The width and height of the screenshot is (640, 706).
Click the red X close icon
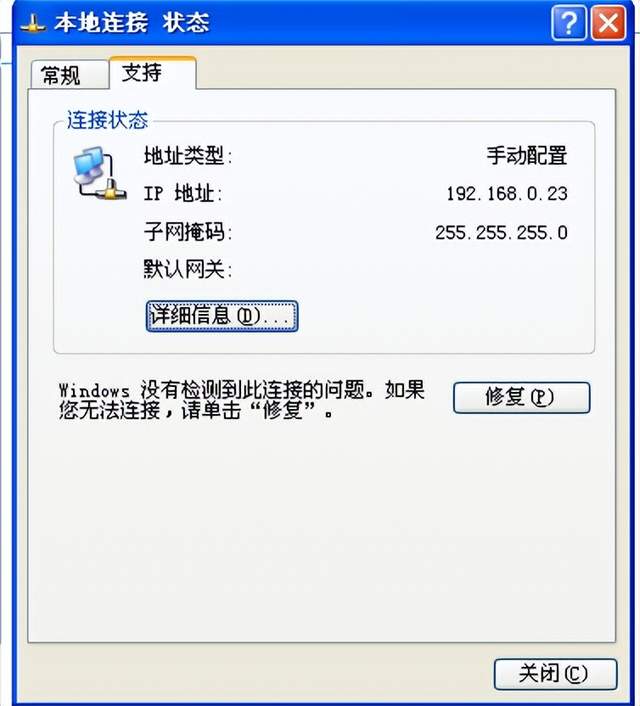click(x=608, y=23)
